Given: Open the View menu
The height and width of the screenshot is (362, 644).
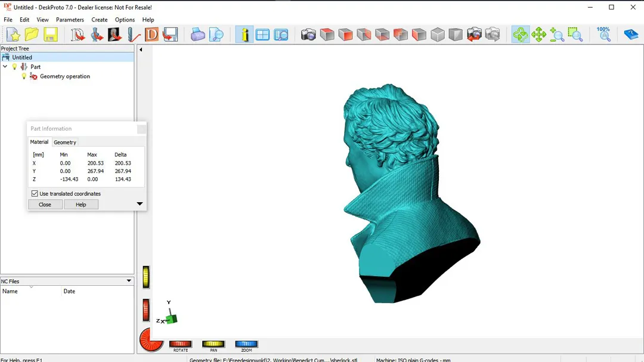Looking at the screenshot, I should click(42, 20).
